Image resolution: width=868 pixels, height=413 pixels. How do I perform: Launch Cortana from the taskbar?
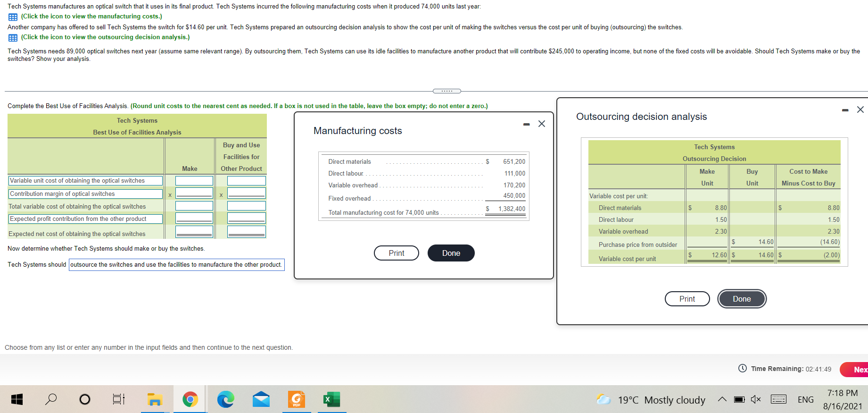click(85, 399)
